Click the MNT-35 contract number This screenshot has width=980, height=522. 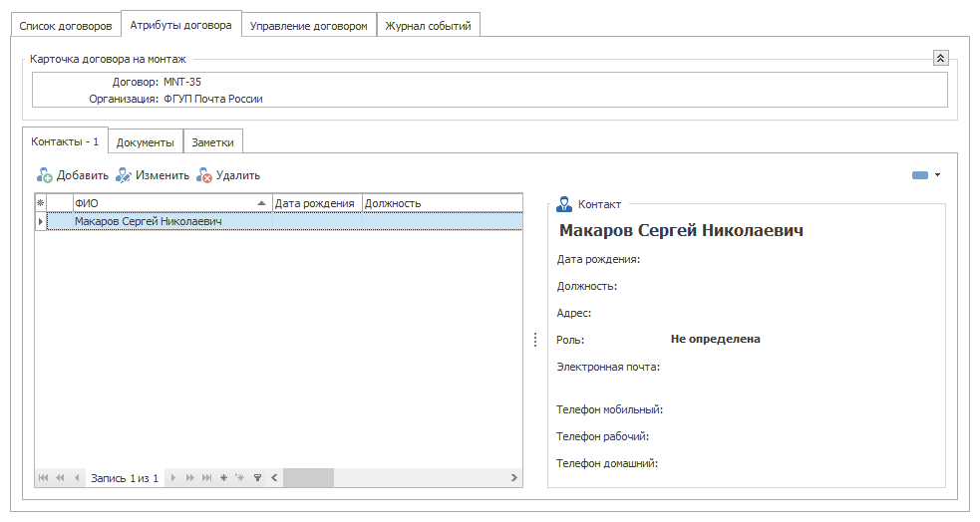(182, 82)
